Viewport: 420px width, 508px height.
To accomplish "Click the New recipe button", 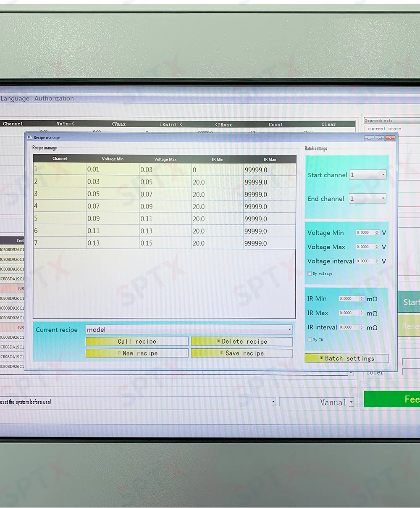I will click(x=137, y=353).
